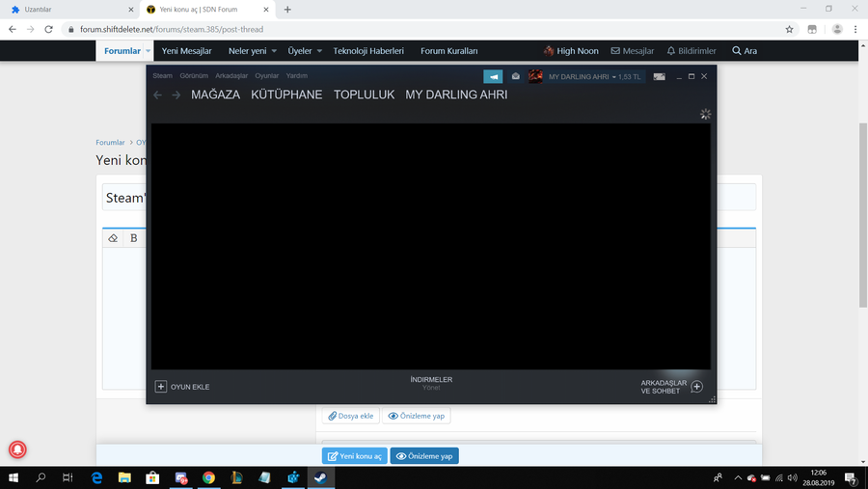Click blue Önizleme yap button at bottom

click(x=424, y=456)
